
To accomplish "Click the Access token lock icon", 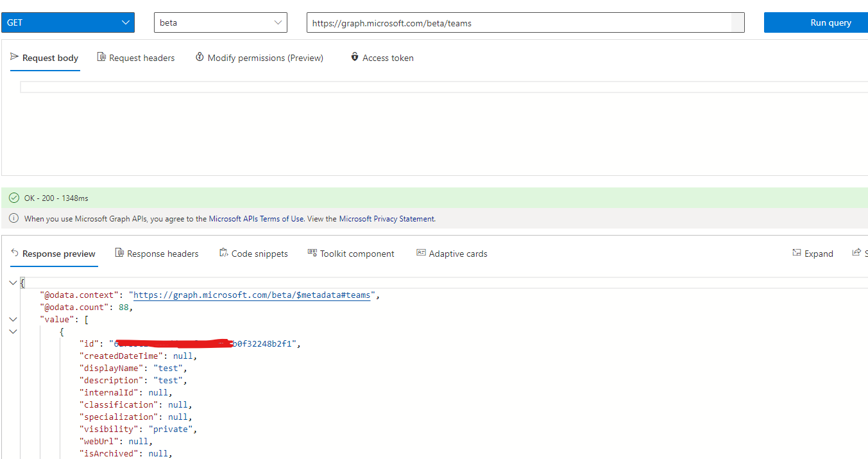I will (x=354, y=57).
